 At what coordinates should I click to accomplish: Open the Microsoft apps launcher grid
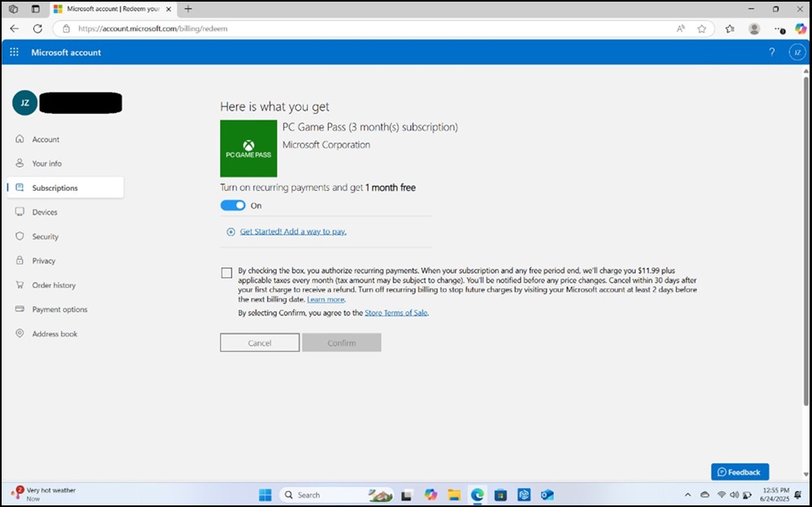pos(14,52)
